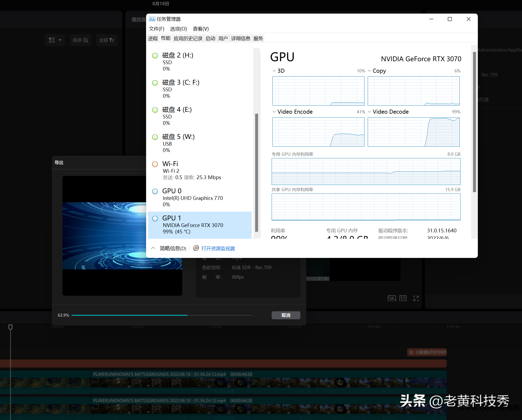Switch to the 启动 tab
Viewport: 522px width, 420px height.
click(210, 39)
